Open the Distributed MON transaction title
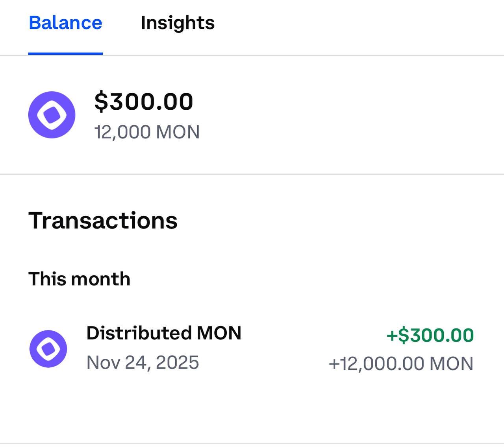 point(164,333)
